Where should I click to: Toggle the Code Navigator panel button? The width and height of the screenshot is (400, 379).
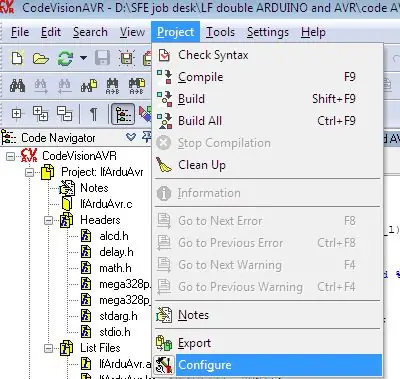123,114
